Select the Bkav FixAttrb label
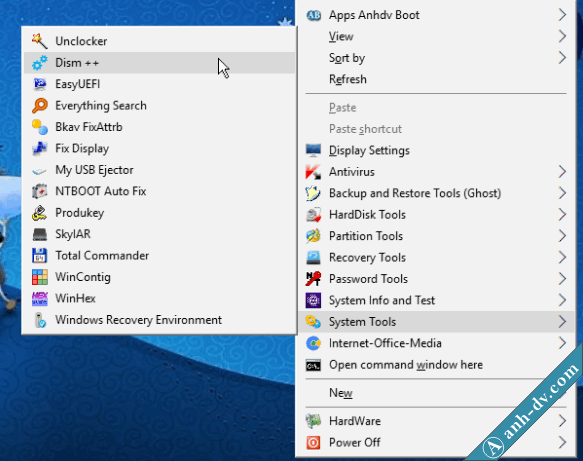The height and width of the screenshot is (461, 583). pyautogui.click(x=88, y=127)
